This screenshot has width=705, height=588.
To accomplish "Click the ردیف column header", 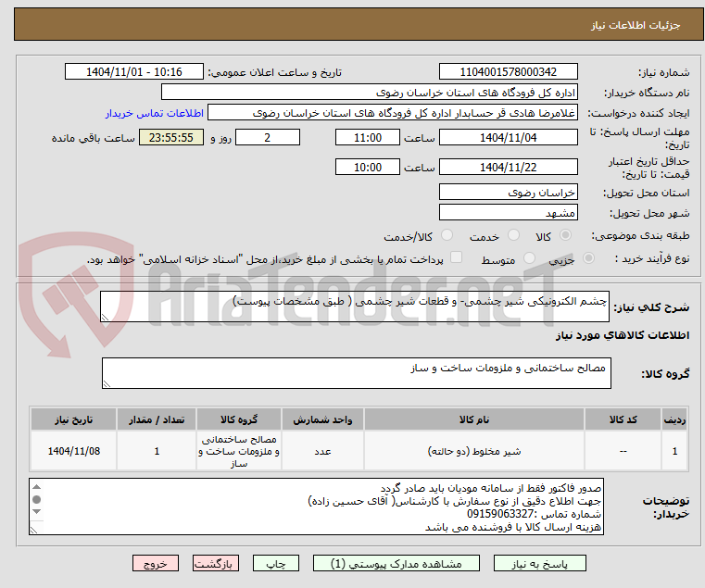I will click(674, 419).
